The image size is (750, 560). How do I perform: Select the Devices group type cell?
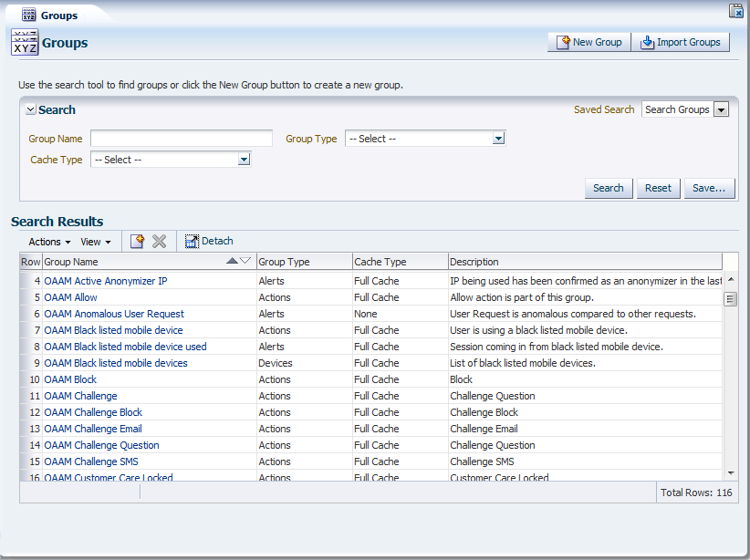305,363
